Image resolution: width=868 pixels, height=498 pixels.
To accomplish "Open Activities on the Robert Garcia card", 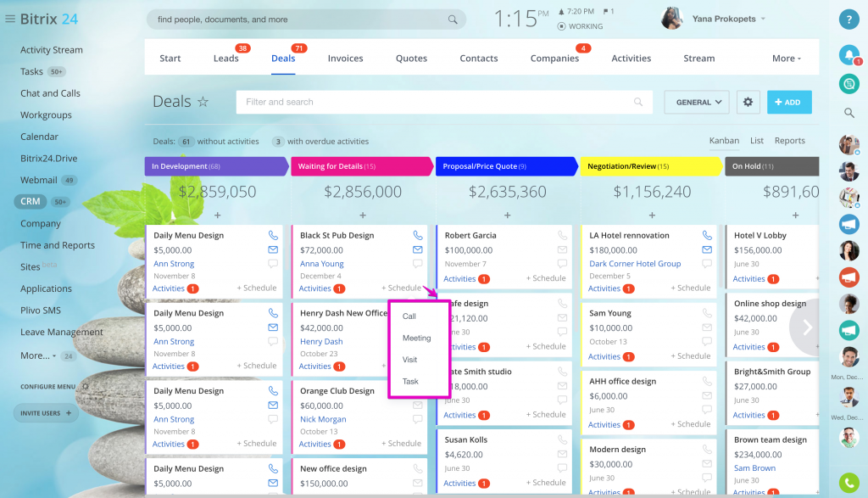I will pos(459,278).
